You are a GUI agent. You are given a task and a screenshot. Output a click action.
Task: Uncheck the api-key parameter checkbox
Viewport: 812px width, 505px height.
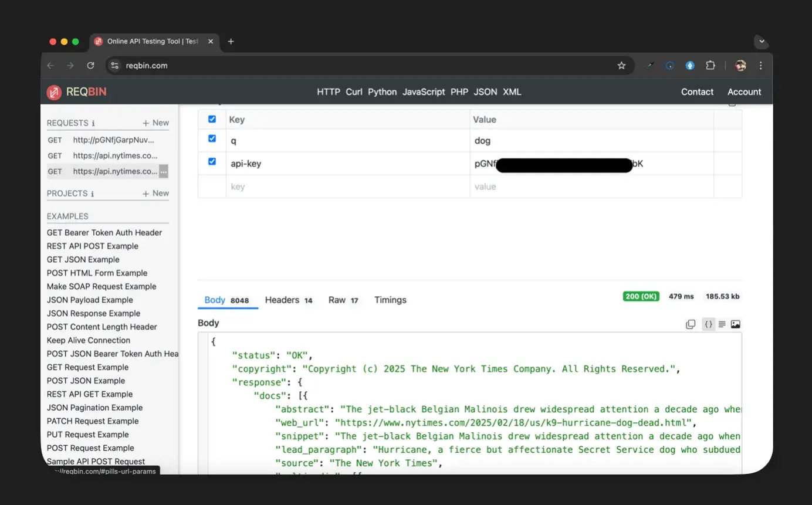pyautogui.click(x=212, y=162)
